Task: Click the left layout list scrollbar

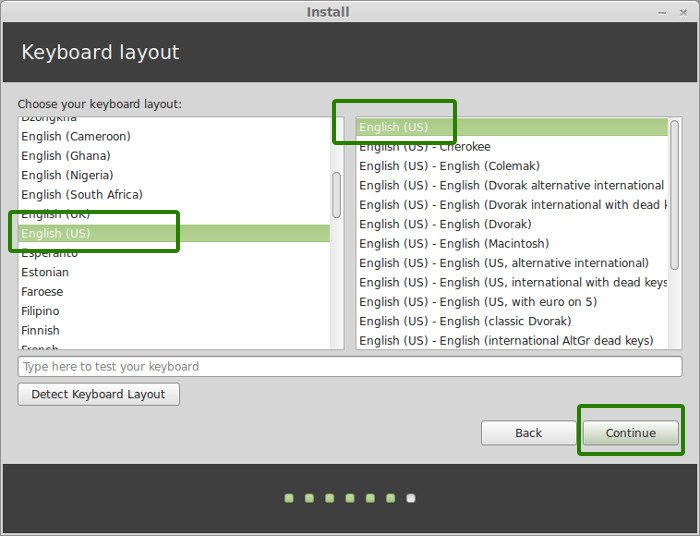Action: coord(337,195)
